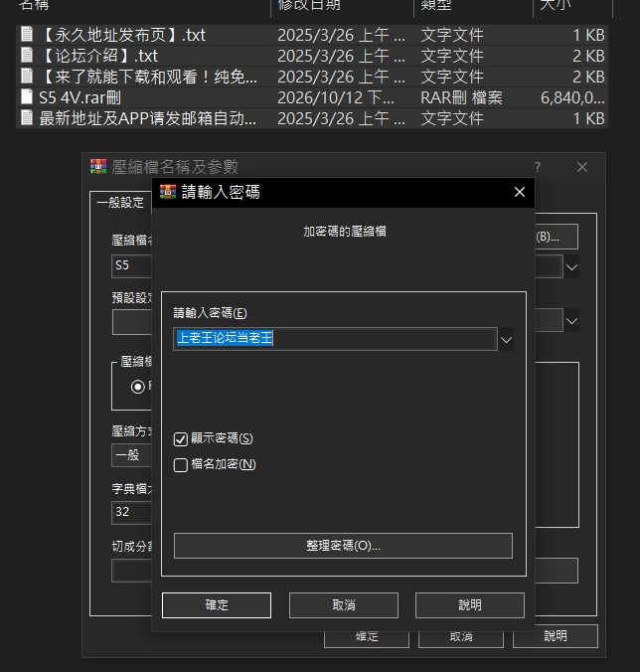This screenshot has height=672, width=640.
Task: Open 整理密碼 password organizer
Action: pyautogui.click(x=343, y=546)
